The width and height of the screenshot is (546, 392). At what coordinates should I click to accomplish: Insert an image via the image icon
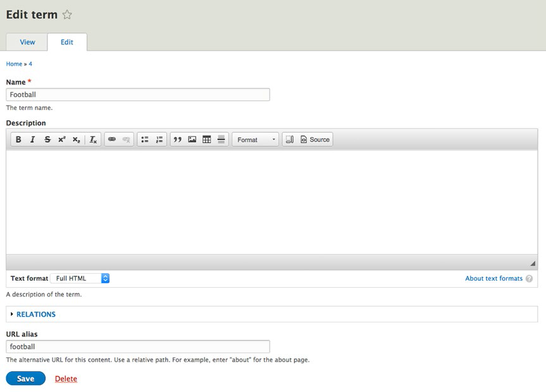tap(192, 140)
